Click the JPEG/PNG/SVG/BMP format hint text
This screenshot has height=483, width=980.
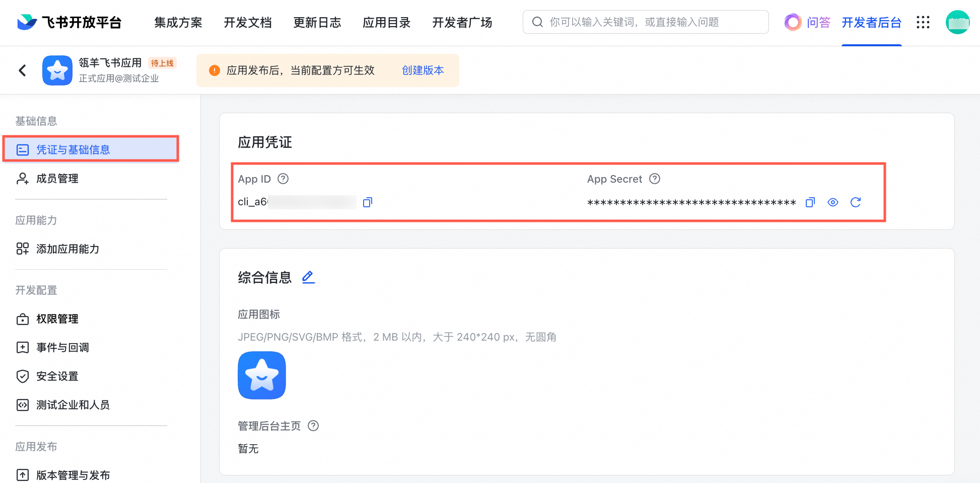[x=397, y=337]
